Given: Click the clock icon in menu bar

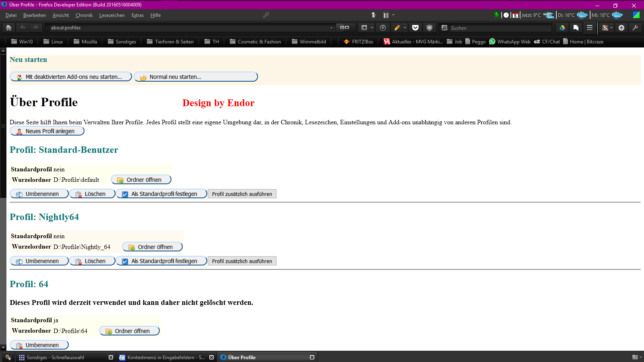Looking at the screenshot, I should point(506,15).
